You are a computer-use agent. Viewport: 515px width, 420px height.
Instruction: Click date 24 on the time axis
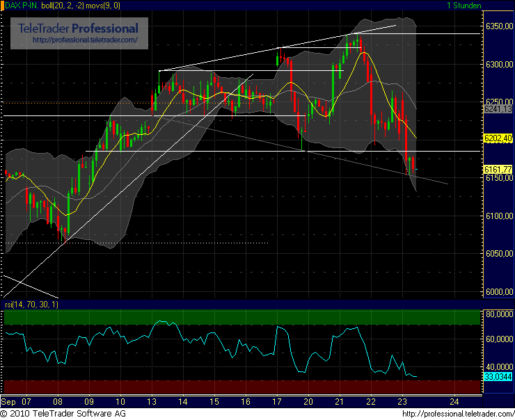tap(454, 402)
